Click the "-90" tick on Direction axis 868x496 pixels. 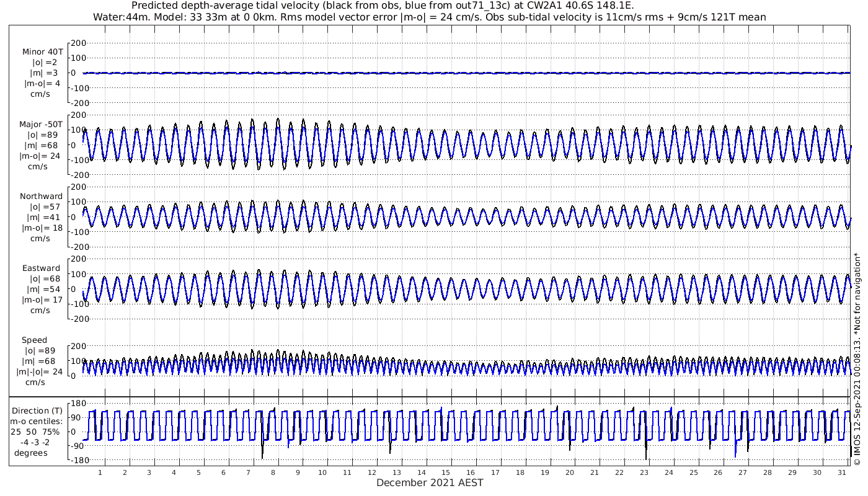(77, 446)
